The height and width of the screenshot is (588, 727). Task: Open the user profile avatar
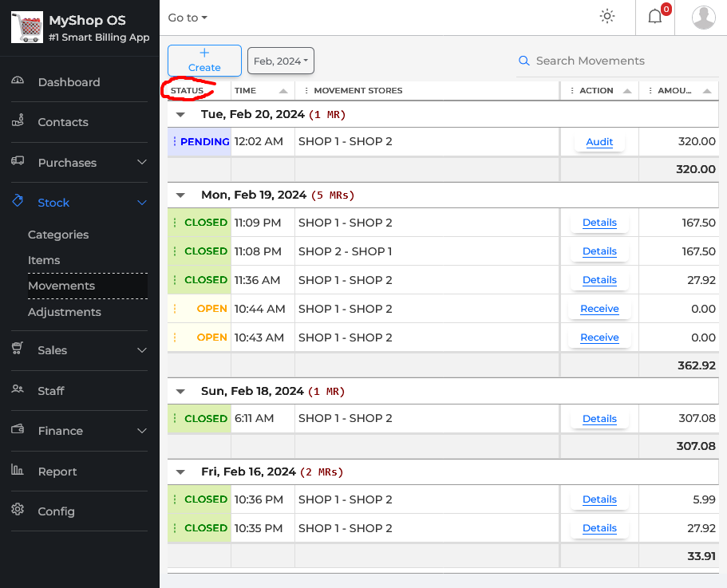coord(703,17)
